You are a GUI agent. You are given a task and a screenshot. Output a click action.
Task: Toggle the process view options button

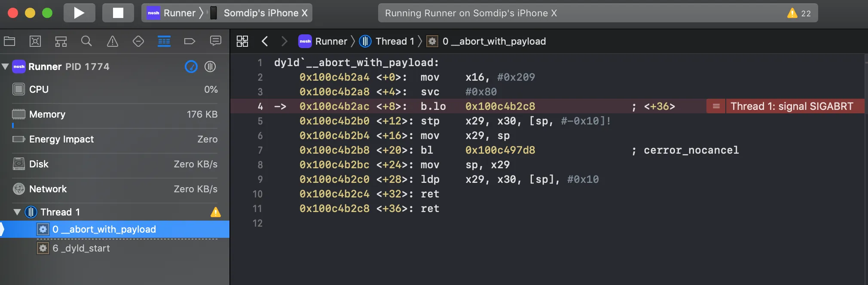(x=210, y=67)
